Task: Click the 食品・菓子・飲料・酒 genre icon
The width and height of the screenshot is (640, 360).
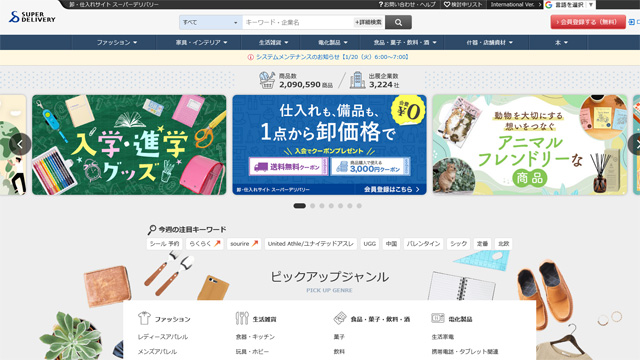Action: pyautogui.click(x=340, y=318)
